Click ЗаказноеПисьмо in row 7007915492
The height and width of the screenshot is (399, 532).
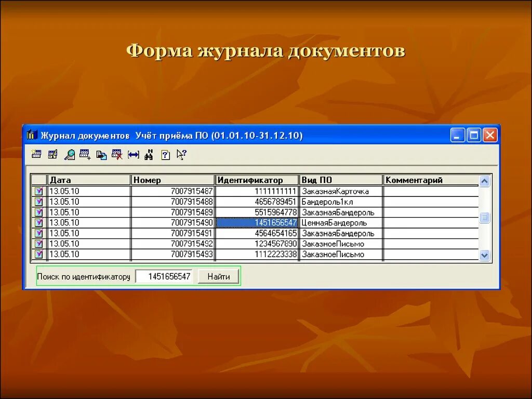click(341, 244)
